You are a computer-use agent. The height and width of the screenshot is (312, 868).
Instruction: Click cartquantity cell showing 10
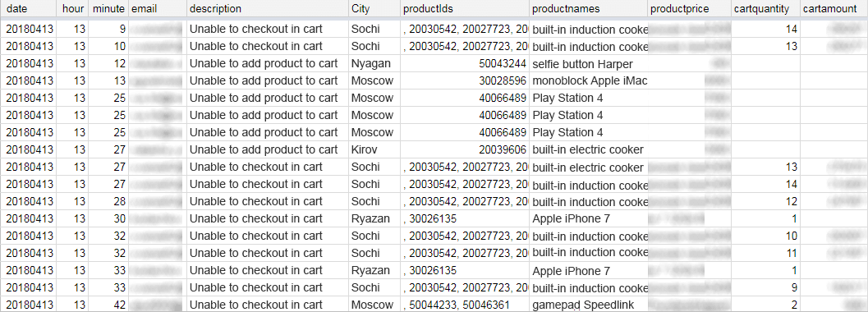765,236
